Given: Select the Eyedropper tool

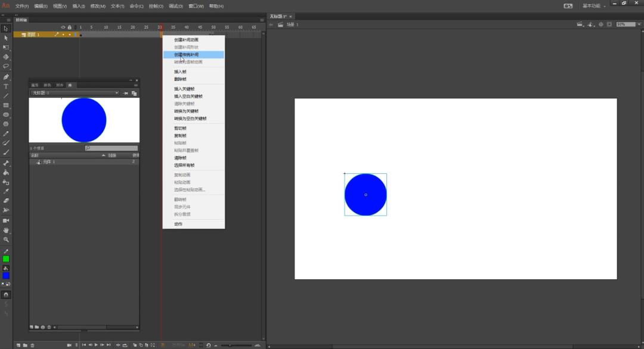Looking at the screenshot, I should [6, 191].
